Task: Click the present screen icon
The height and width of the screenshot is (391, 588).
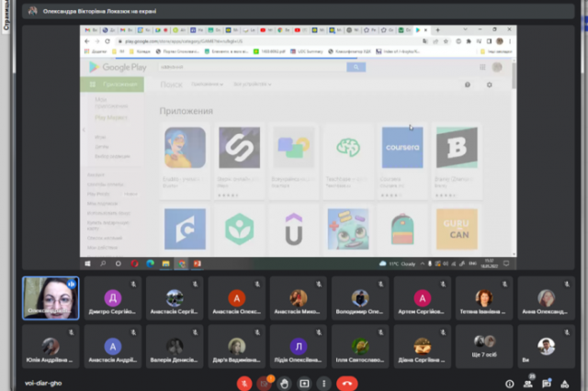Action: 304,383
